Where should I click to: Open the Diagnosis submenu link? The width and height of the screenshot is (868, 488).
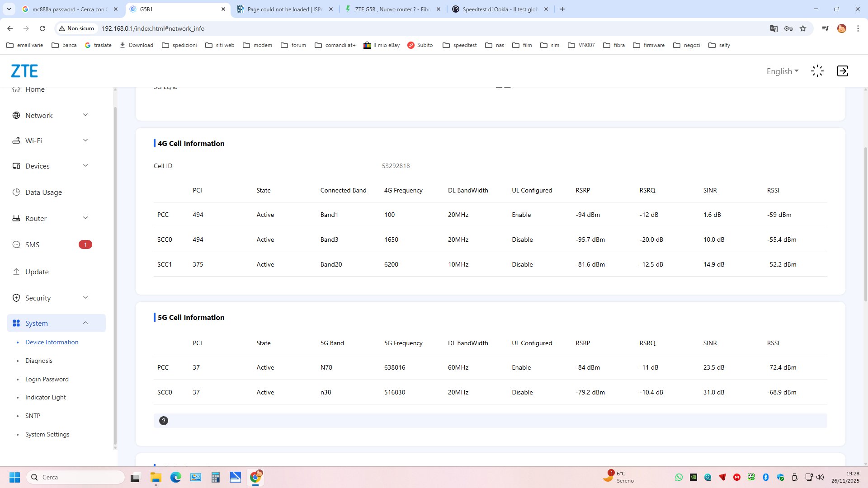click(39, 361)
